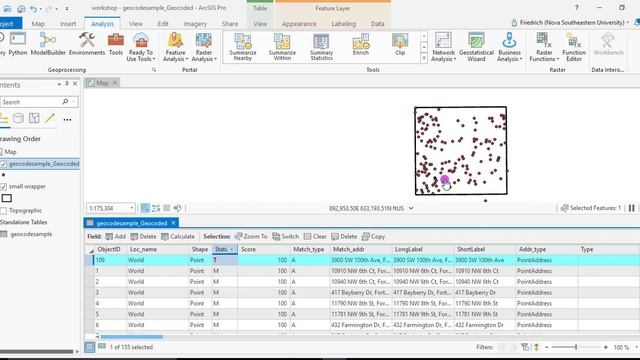This screenshot has height=360, width=640.
Task: Open the Share ribbon tab
Action: 230,24
